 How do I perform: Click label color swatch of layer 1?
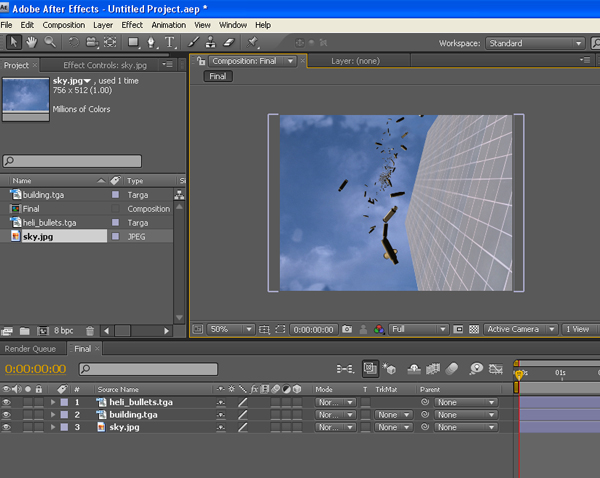[x=64, y=402]
